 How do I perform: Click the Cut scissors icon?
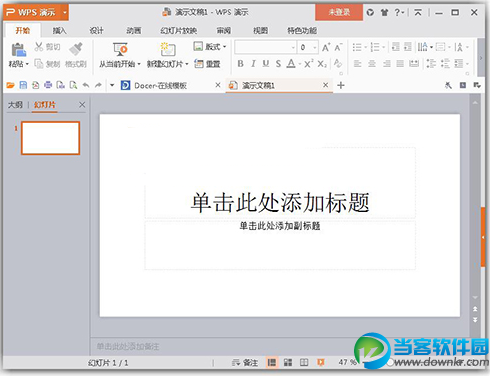pyautogui.click(x=39, y=47)
